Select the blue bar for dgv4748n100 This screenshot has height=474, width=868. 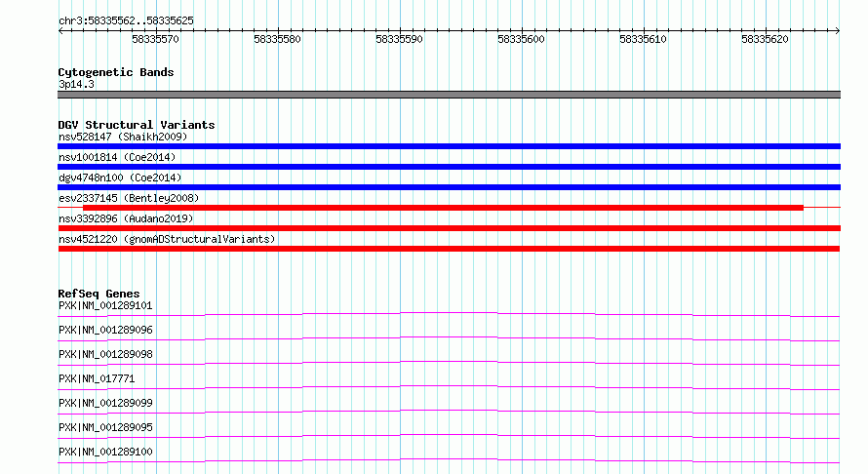click(x=449, y=187)
